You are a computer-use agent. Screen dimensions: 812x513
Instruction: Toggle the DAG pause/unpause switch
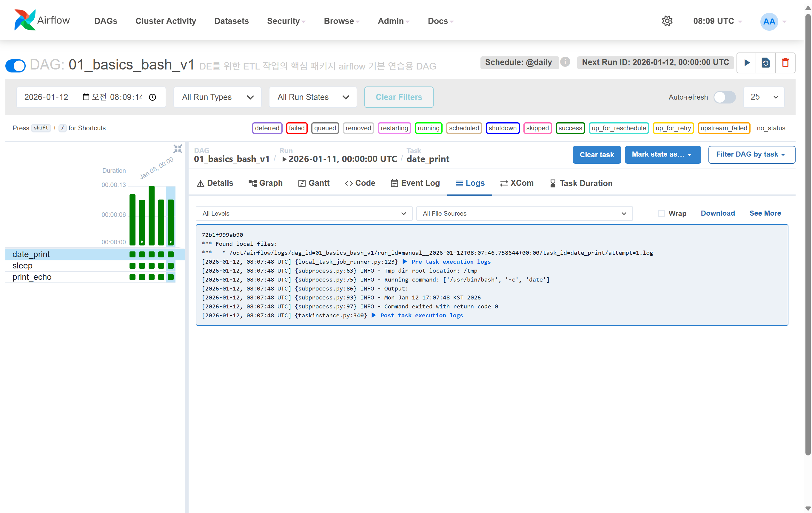(x=16, y=66)
